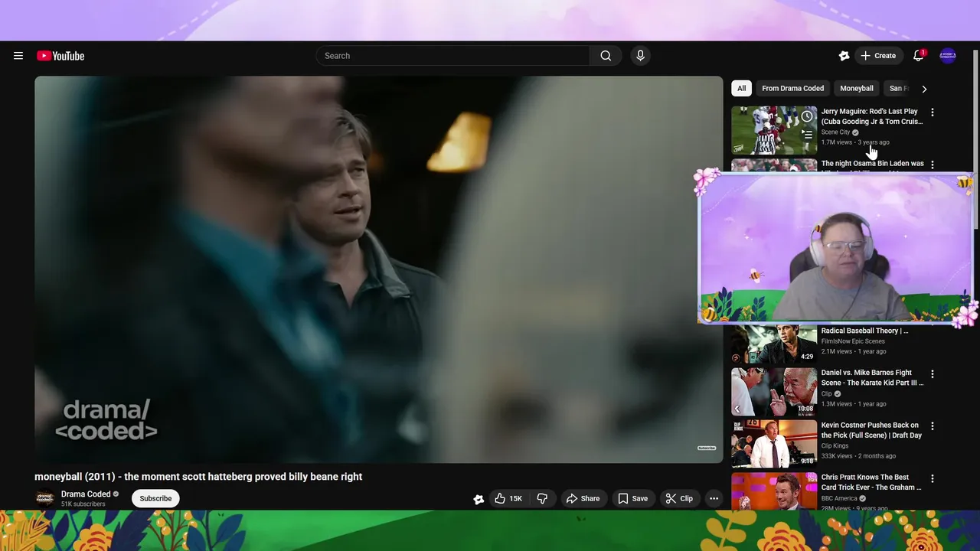This screenshot has height=551, width=980.
Task: Click sparkle Ask icon beside like button
Action: click(x=479, y=499)
